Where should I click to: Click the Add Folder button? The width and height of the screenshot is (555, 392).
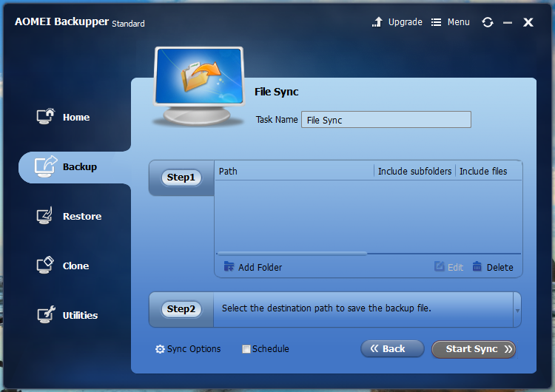click(x=253, y=267)
